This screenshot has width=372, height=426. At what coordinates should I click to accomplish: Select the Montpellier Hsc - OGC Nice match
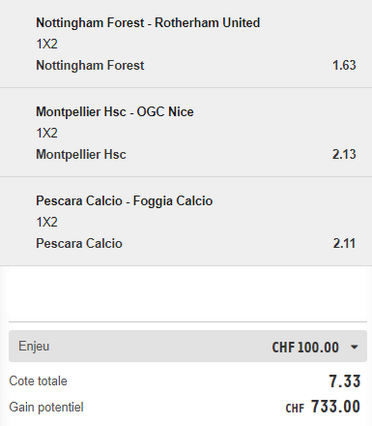(115, 112)
